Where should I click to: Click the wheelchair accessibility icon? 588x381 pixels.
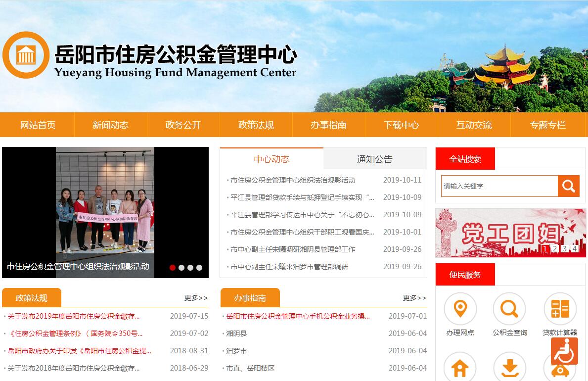click(x=564, y=351)
